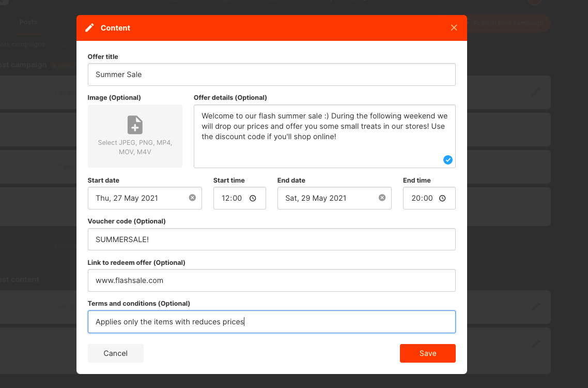The image size is (588, 388).
Task: Focus the Offer details text area
Action: (324, 137)
